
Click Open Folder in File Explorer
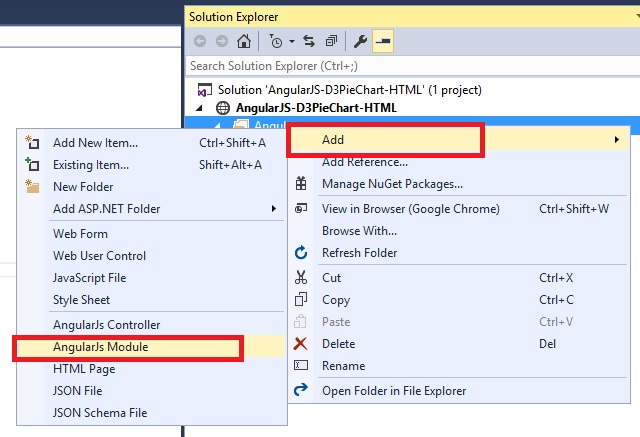point(394,391)
